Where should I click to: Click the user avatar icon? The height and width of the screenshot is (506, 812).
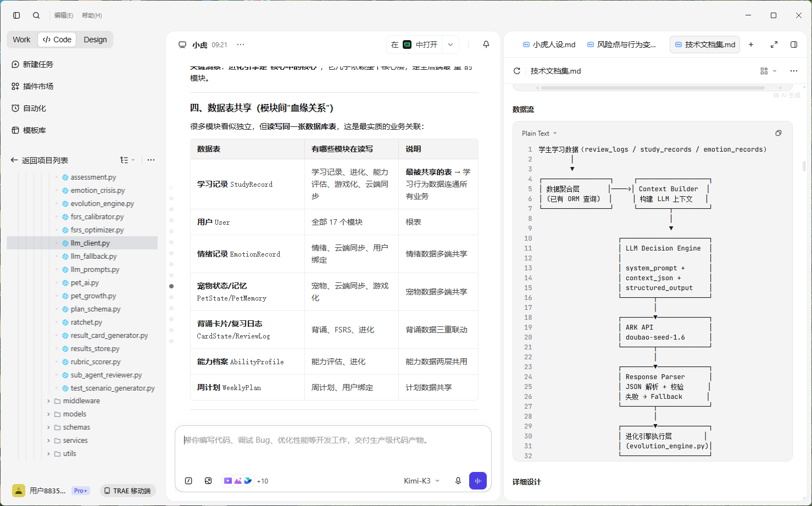(x=19, y=491)
